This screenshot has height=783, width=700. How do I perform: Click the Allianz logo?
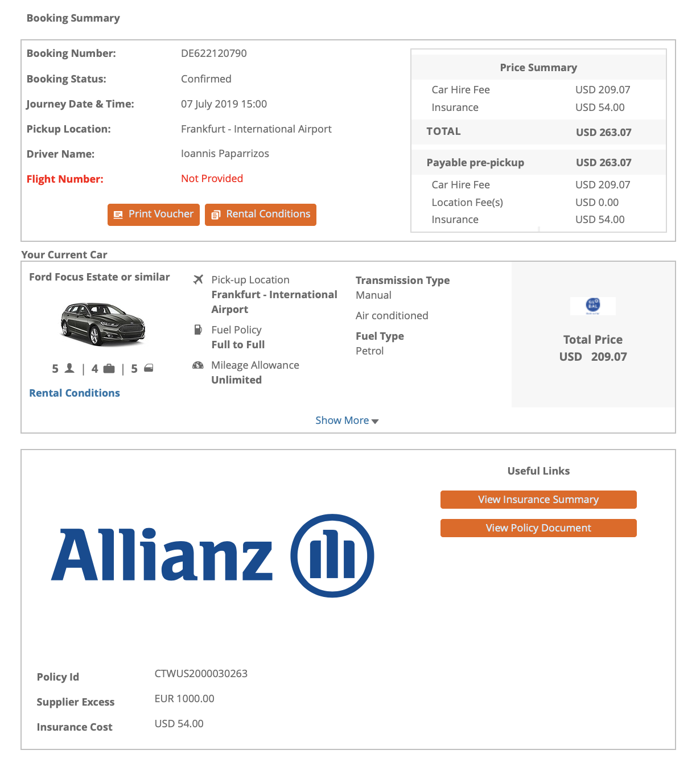click(212, 555)
